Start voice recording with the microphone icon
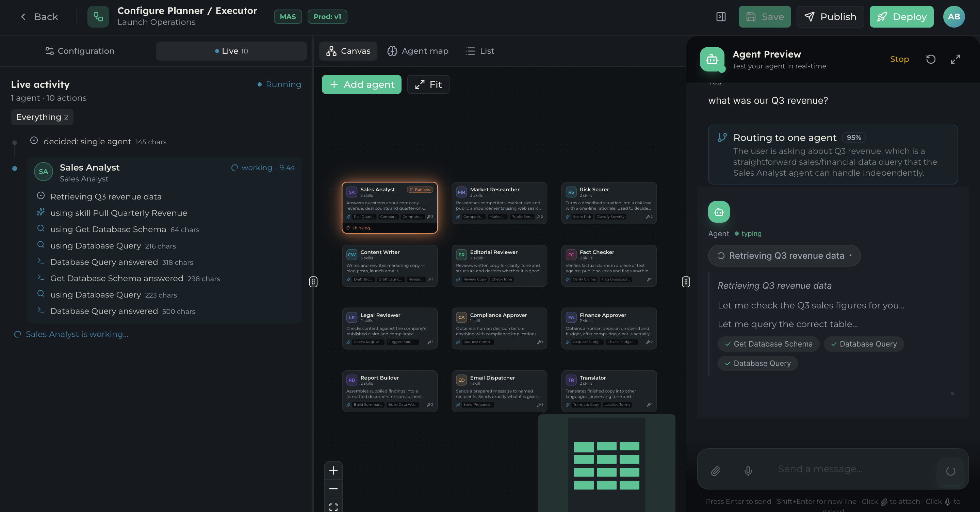 click(748, 471)
